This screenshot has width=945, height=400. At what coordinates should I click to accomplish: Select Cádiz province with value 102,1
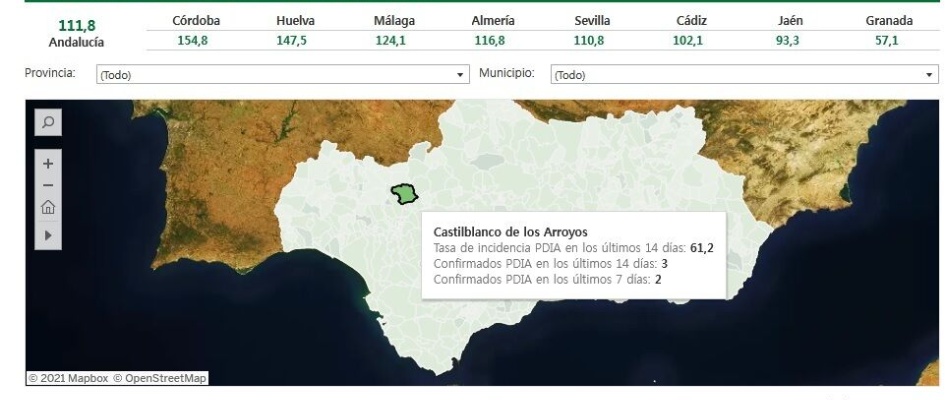692,41
